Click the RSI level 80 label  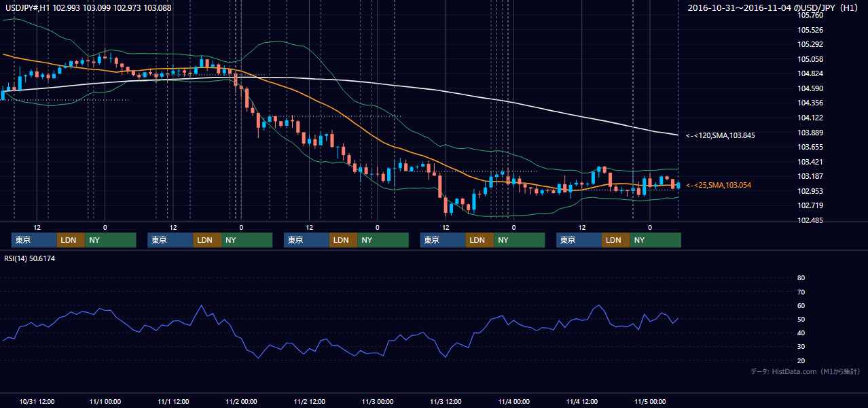[801, 278]
